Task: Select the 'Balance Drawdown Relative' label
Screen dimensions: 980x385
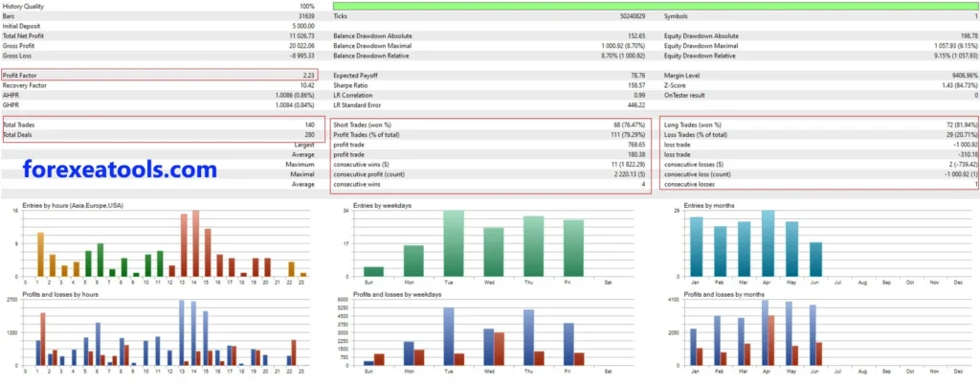Action: (371, 56)
